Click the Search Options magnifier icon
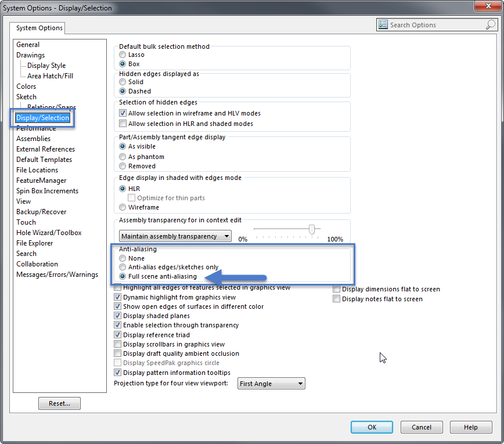504x444 pixels. click(x=491, y=24)
